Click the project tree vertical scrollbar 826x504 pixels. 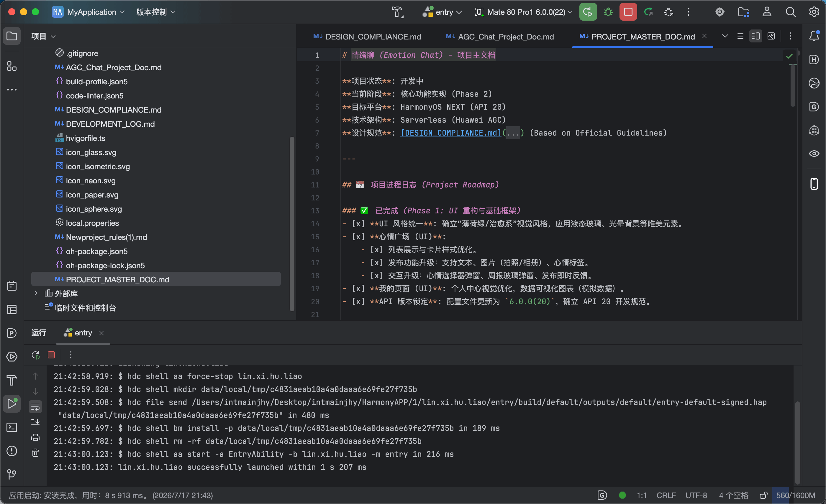pyautogui.click(x=292, y=224)
